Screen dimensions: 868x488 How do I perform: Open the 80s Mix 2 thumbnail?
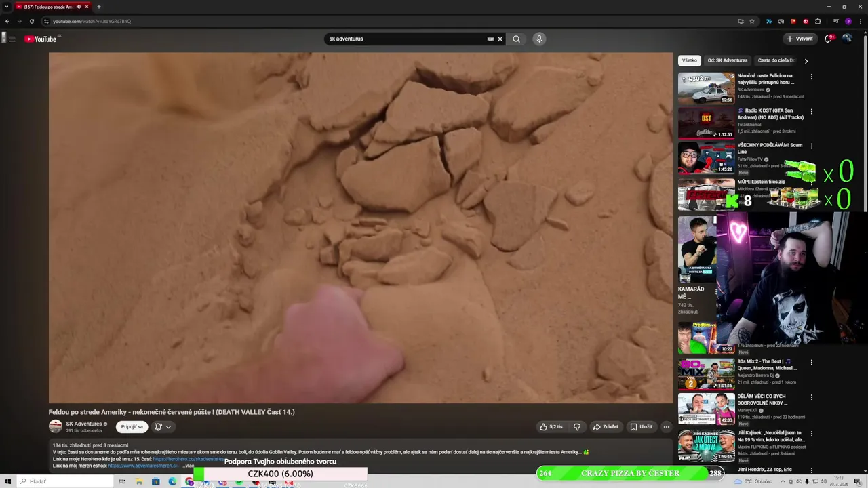click(x=706, y=374)
